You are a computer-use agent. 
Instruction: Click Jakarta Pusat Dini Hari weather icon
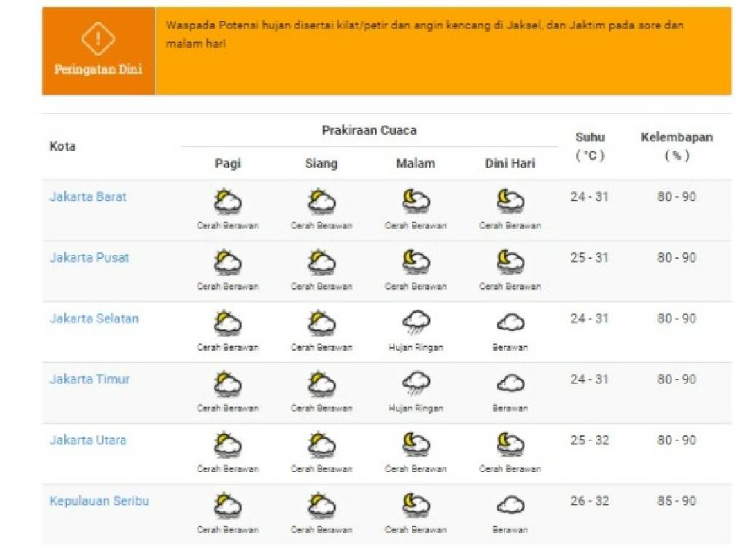(510, 262)
